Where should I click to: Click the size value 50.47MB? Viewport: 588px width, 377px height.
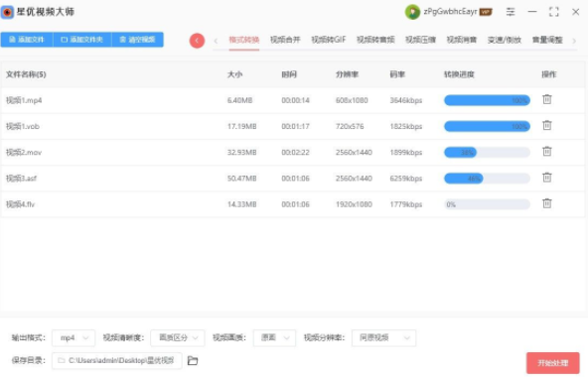[242, 178]
